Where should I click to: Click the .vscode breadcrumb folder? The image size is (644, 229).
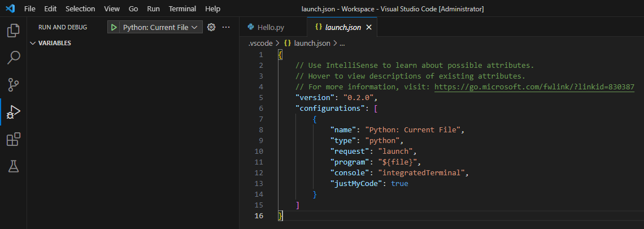pyautogui.click(x=260, y=43)
